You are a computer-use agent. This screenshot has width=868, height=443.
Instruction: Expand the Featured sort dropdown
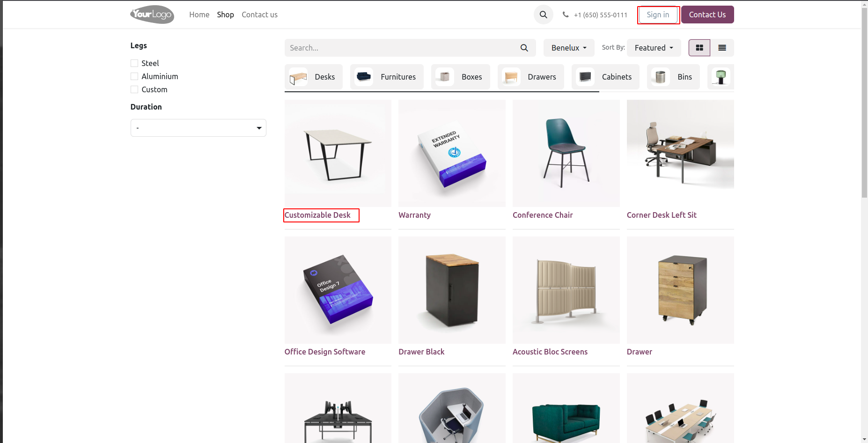click(654, 48)
